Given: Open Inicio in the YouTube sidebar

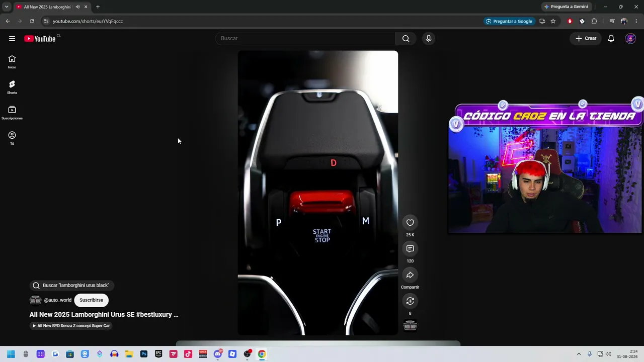Looking at the screenshot, I should (12, 62).
